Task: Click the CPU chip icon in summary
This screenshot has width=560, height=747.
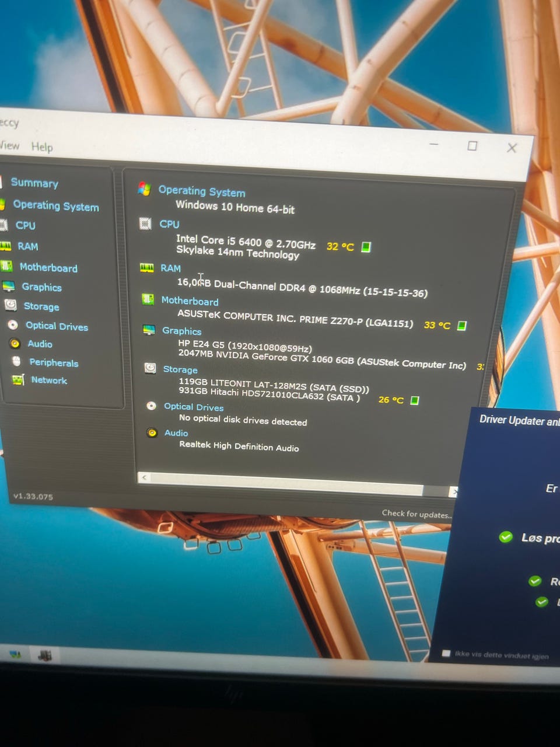Action: coord(145,224)
